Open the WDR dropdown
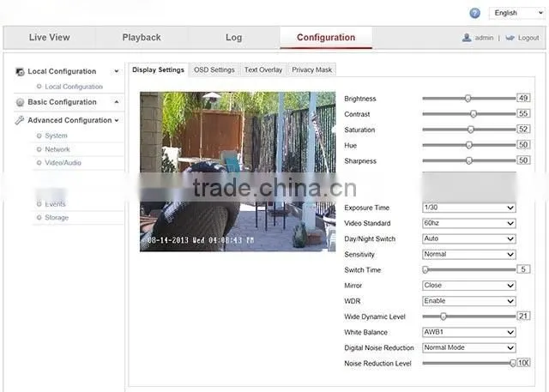 pyautogui.click(x=469, y=301)
